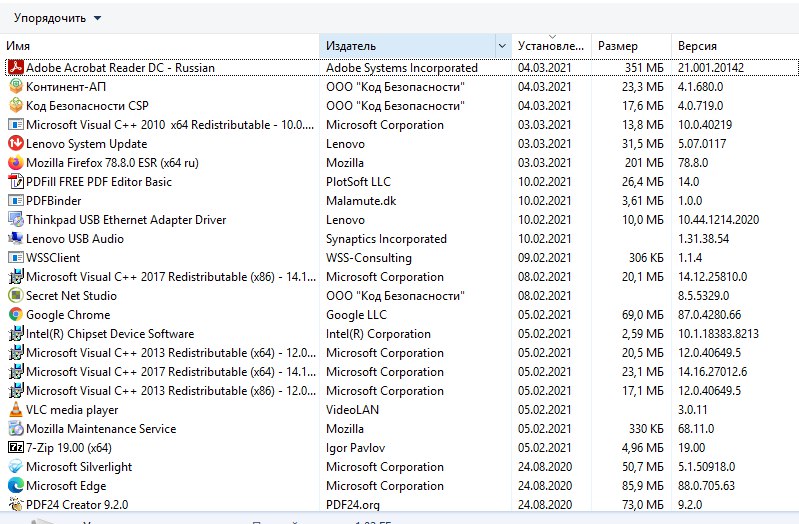Click publisher WSS-Consulting
Viewport: 799px width, 524px height.
369,258
